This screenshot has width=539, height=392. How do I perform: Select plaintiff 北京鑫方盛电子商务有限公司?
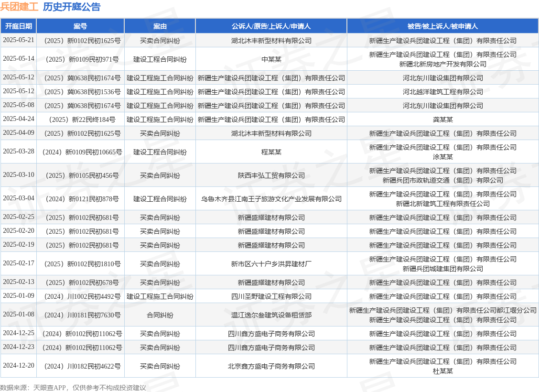tap(271, 366)
